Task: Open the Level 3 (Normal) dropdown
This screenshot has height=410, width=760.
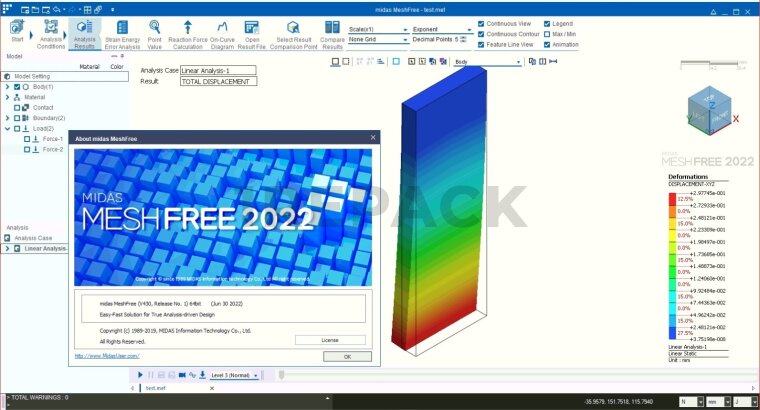Action: click(x=235, y=374)
